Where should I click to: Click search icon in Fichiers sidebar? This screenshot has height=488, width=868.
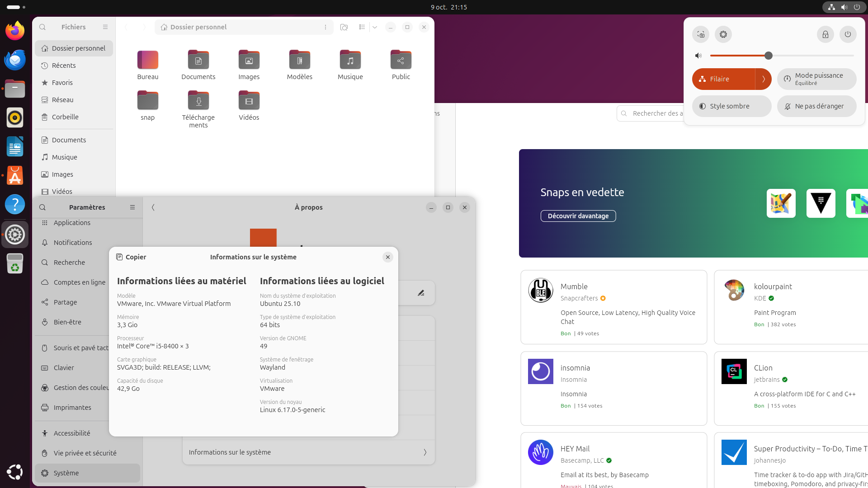42,27
